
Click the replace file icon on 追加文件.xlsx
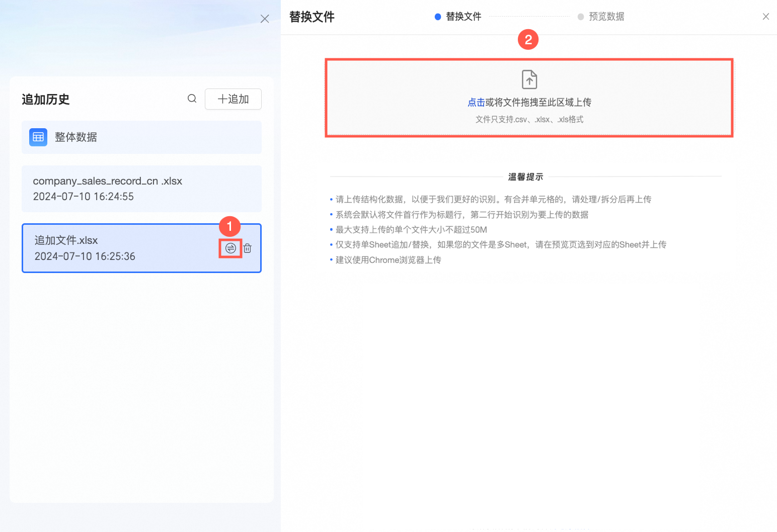230,248
